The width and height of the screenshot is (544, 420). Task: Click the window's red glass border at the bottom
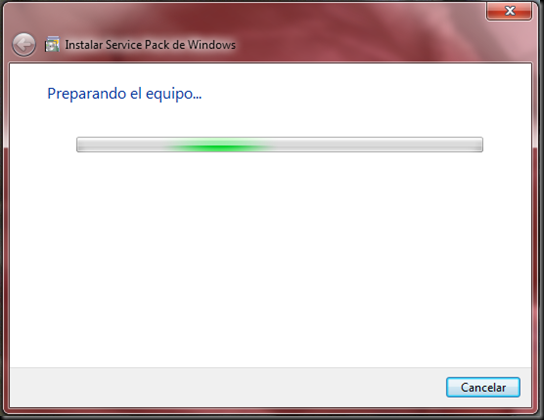click(x=271, y=412)
